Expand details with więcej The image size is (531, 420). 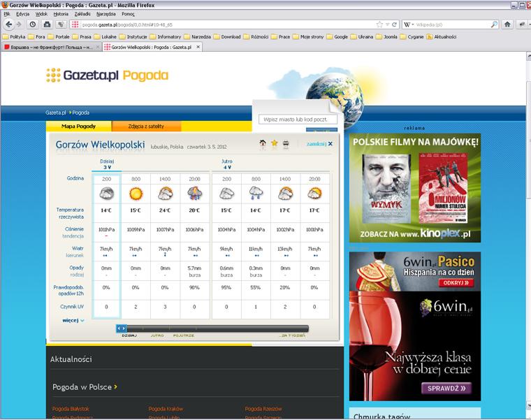[x=73, y=320]
